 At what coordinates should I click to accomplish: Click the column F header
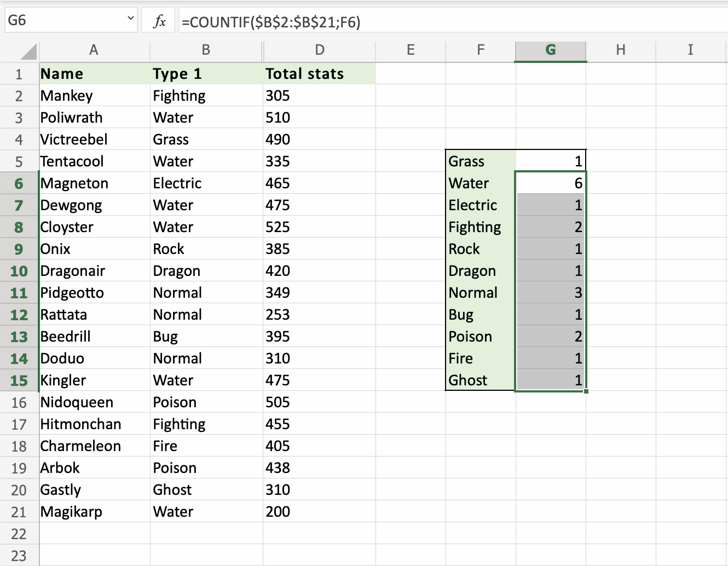481,50
